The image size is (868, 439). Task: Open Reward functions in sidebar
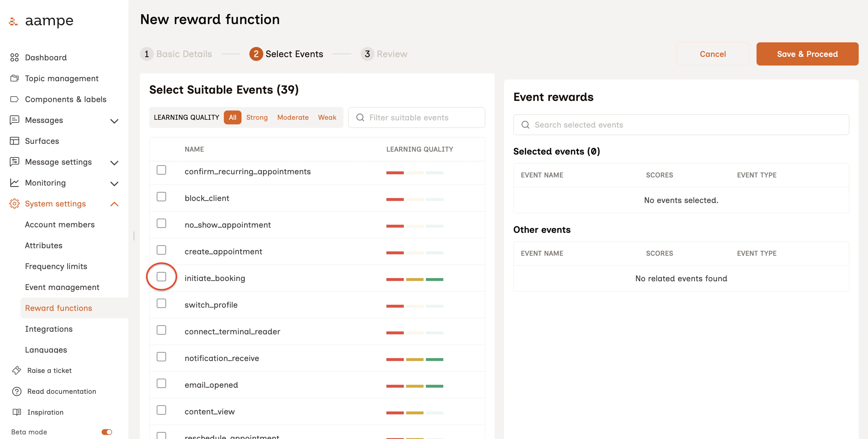pos(58,308)
